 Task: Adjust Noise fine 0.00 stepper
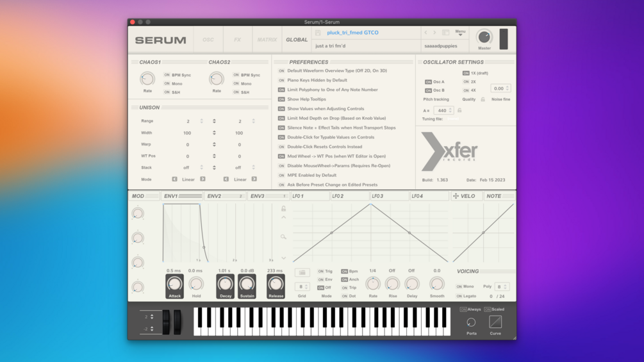508,88
